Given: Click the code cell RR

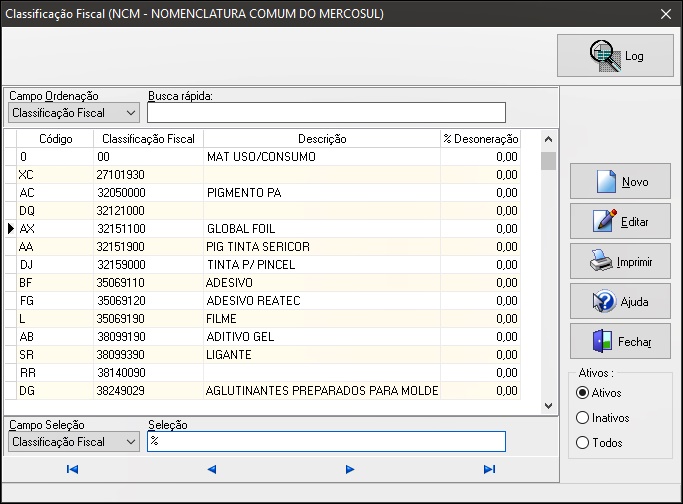Looking at the screenshot, I should 55,373.
